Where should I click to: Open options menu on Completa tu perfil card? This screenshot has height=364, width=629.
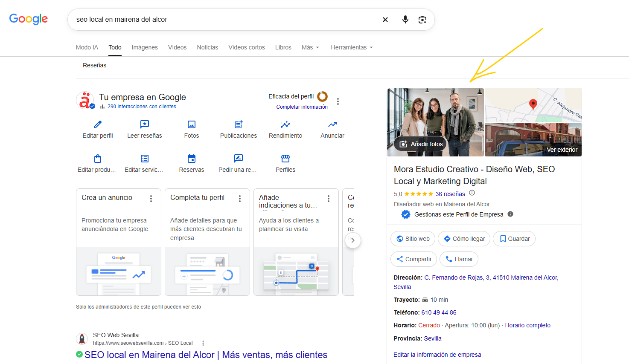click(x=240, y=199)
